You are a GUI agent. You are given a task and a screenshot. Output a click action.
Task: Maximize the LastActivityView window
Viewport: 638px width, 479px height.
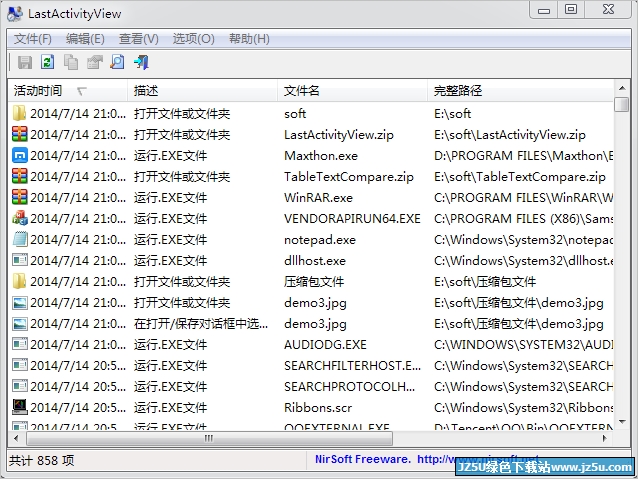[x=571, y=10]
